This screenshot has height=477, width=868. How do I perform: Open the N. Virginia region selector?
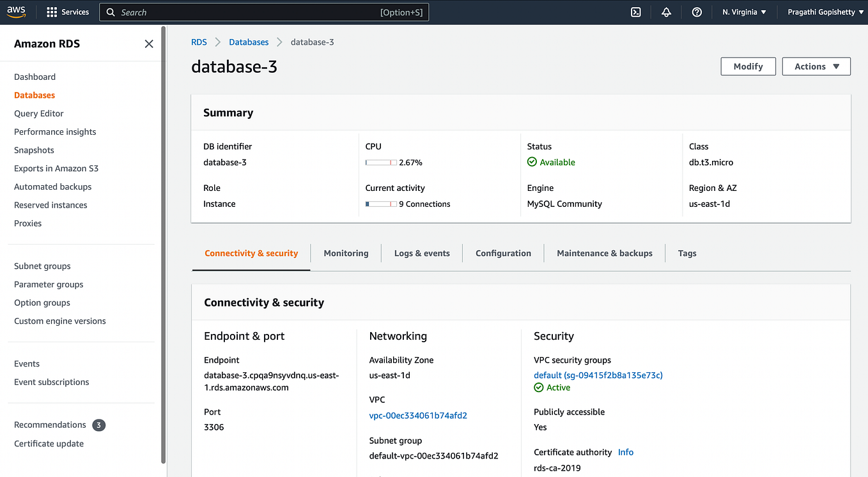point(743,11)
